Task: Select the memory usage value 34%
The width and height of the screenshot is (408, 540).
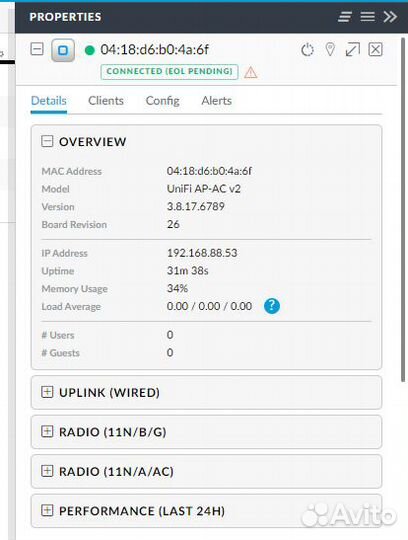Action: (177, 288)
